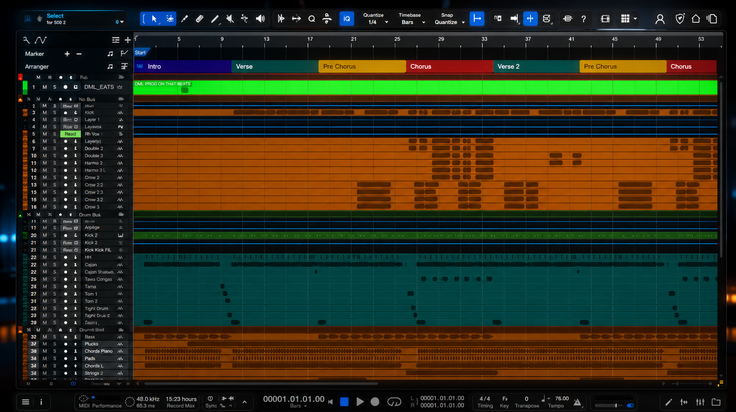The image size is (736, 412).
Task: Select the Eraser tool
Action: coord(199,19)
